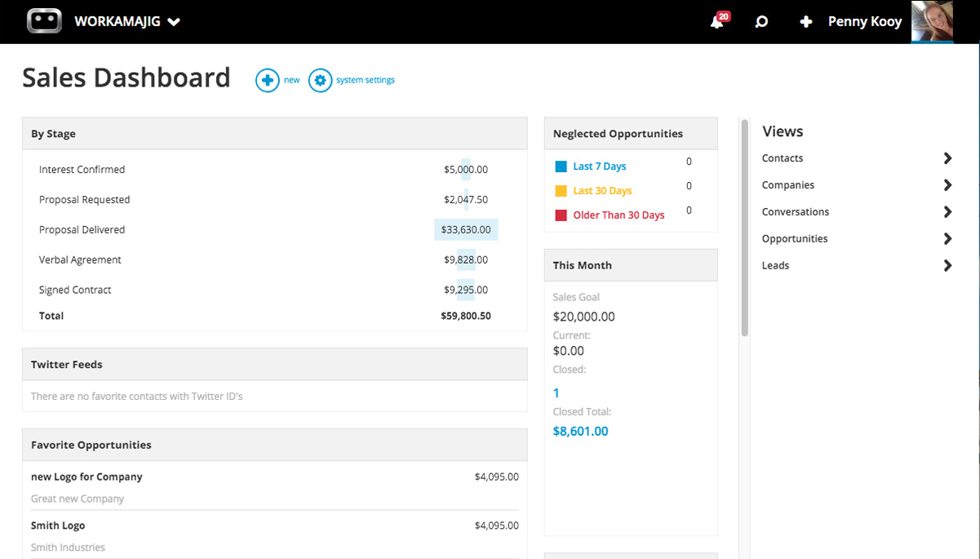Viewport: 980px width, 559px height.
Task: Click Penny Kooy's profile picture
Action: [932, 21]
